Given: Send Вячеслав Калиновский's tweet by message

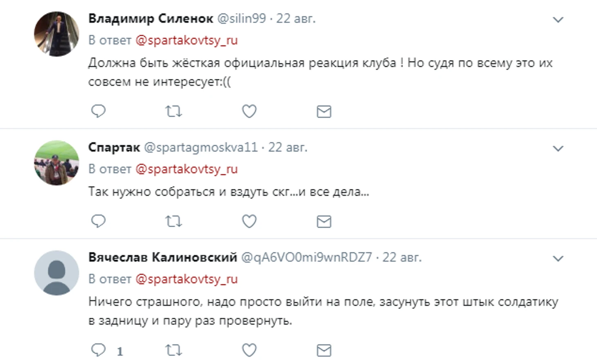Looking at the screenshot, I should pyautogui.click(x=324, y=350).
